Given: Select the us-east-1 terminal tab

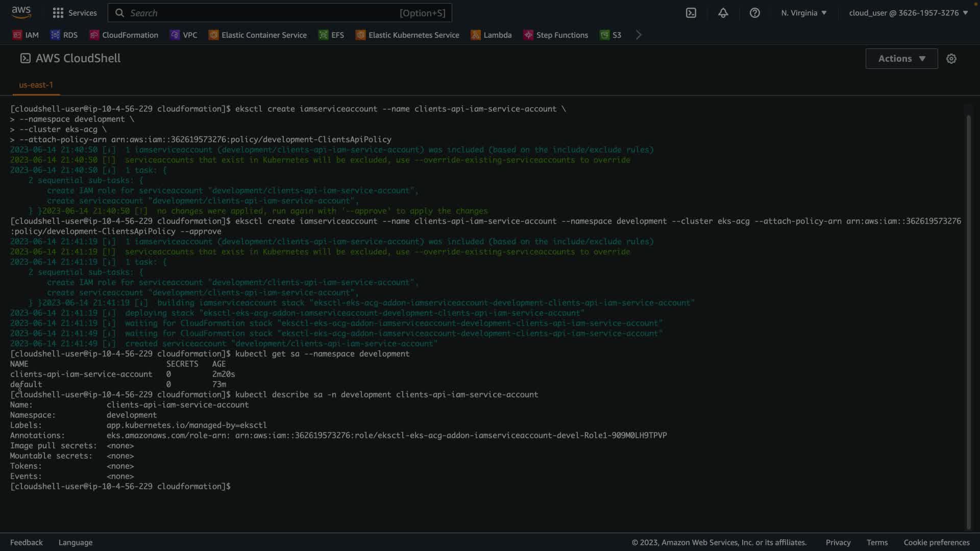Looking at the screenshot, I should (36, 85).
